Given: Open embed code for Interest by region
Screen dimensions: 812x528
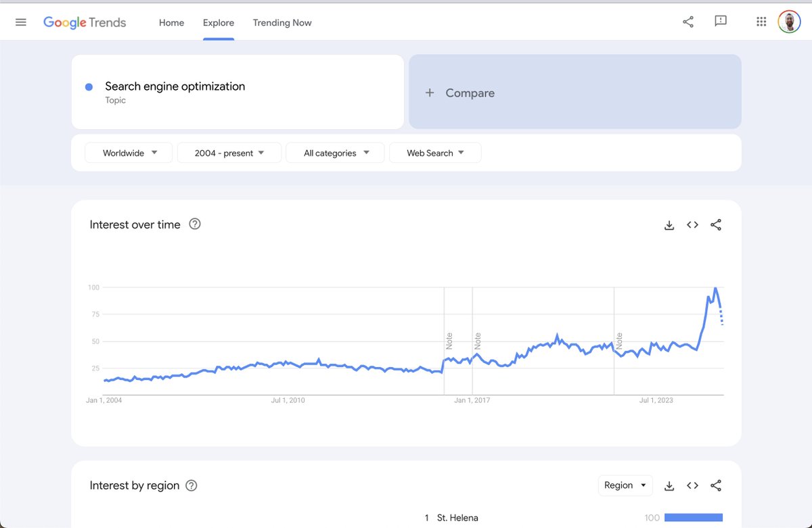Looking at the screenshot, I should [692, 485].
